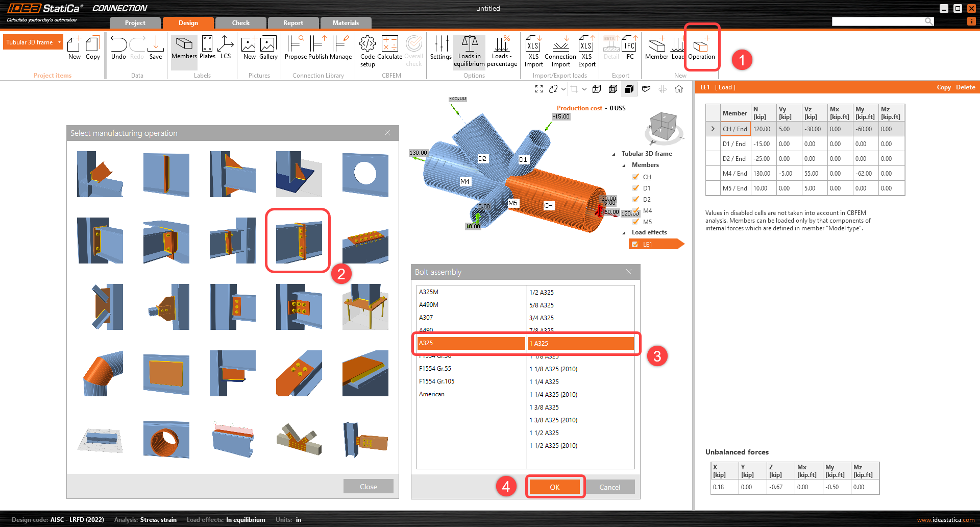
Task: Click the Plates label icon
Action: pyautogui.click(x=207, y=47)
